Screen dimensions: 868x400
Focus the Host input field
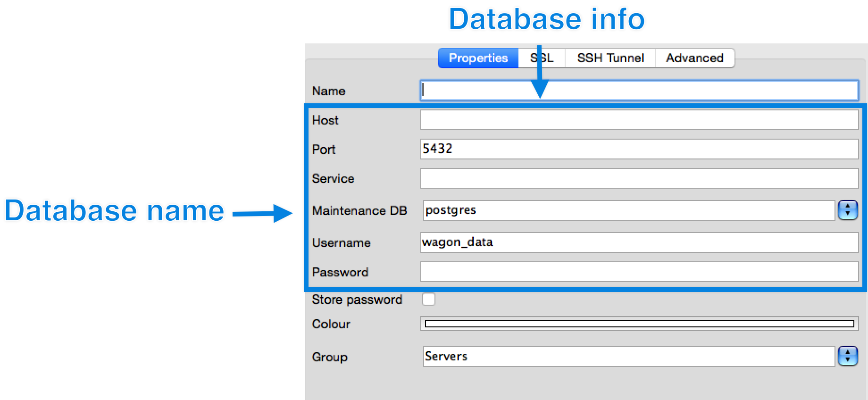tap(639, 120)
